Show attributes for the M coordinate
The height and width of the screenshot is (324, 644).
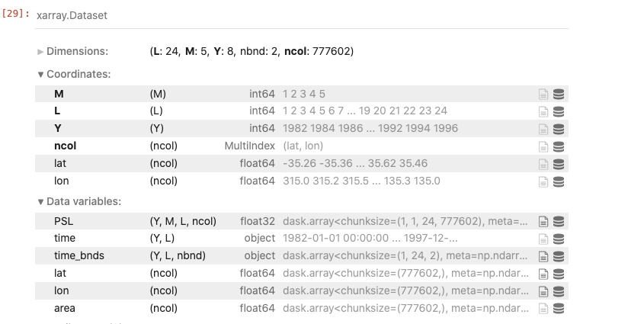[x=543, y=95]
